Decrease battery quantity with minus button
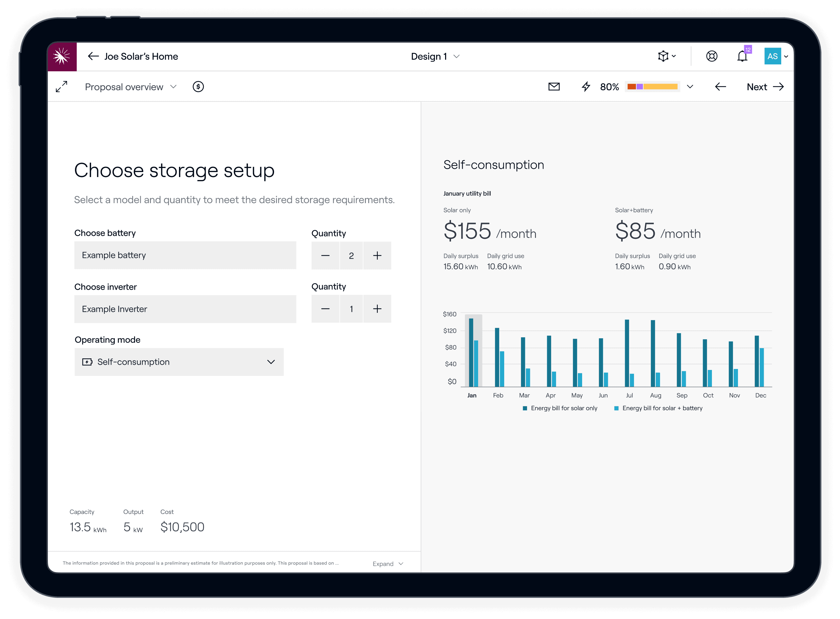 coord(325,256)
